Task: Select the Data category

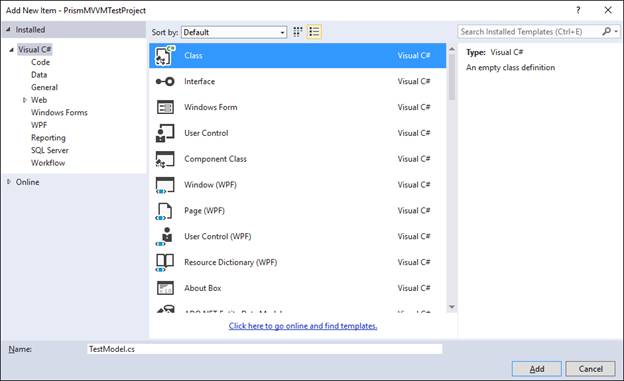Action: click(39, 75)
